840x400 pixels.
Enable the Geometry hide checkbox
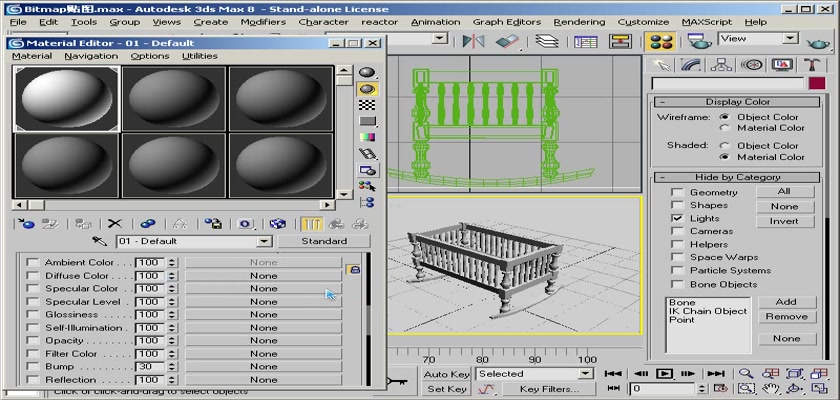677,192
